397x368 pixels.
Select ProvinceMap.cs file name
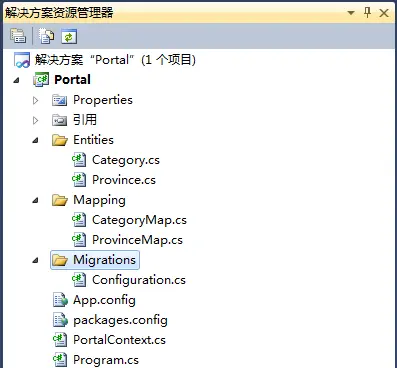coord(137,240)
